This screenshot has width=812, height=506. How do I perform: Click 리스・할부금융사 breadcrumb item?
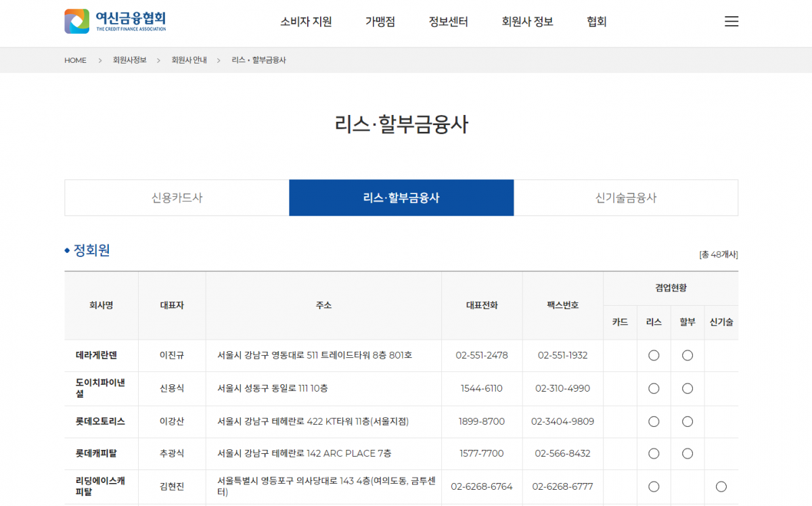(258, 60)
